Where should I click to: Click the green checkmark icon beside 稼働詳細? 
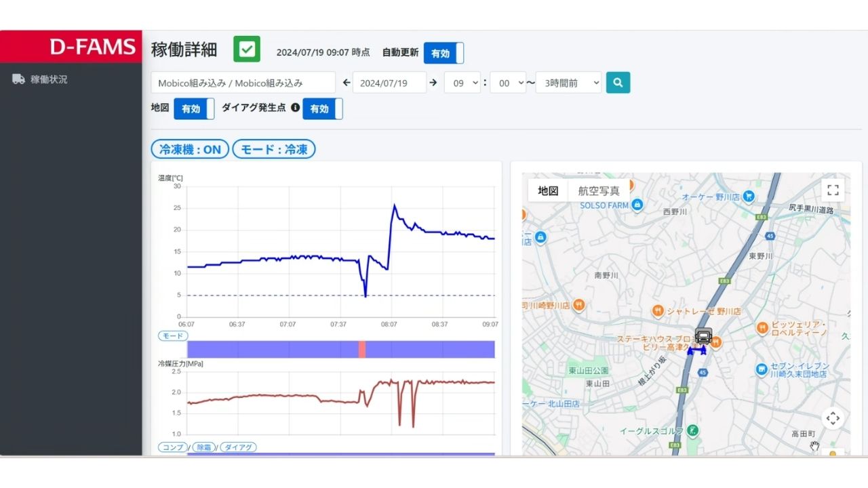(247, 49)
